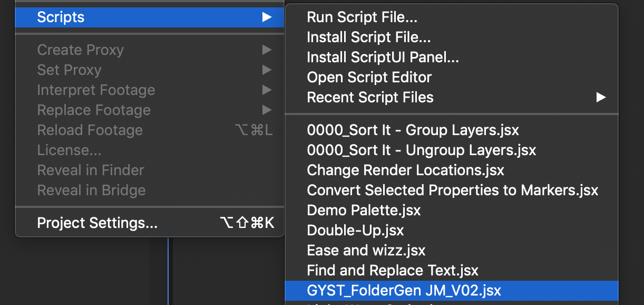The image size is (644, 305).
Task: Run 0000_Sort It - Ungroup Layers.jsx
Action: tap(452, 150)
